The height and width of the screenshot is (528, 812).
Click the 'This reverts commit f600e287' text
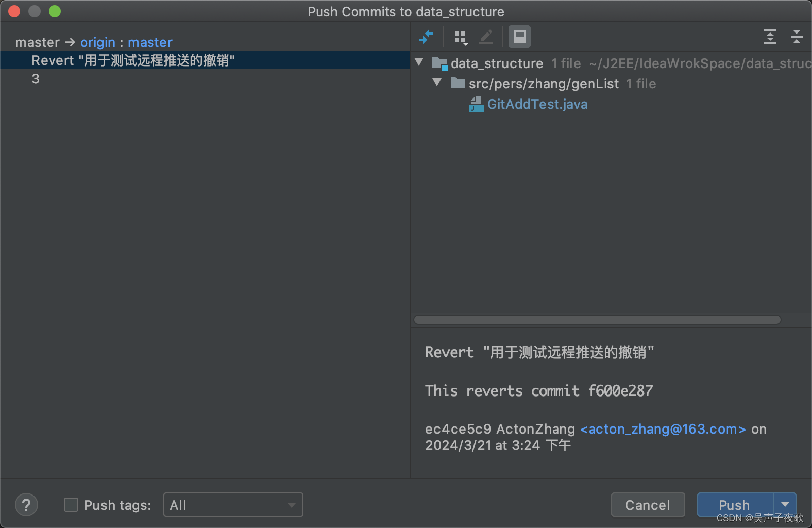click(x=539, y=390)
